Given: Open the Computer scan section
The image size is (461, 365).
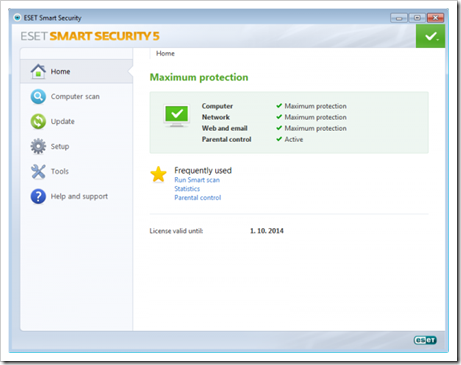Looking at the screenshot, I should [x=75, y=97].
